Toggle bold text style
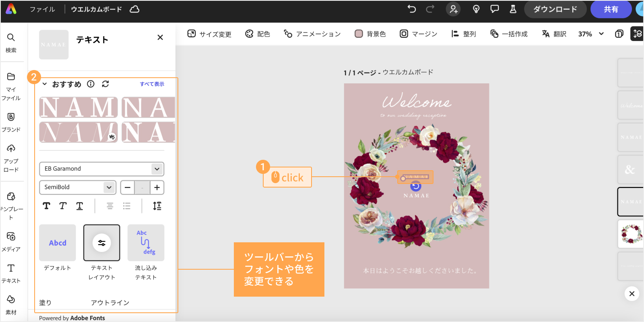Image resolution: width=644 pixels, height=322 pixels. pyautogui.click(x=47, y=206)
